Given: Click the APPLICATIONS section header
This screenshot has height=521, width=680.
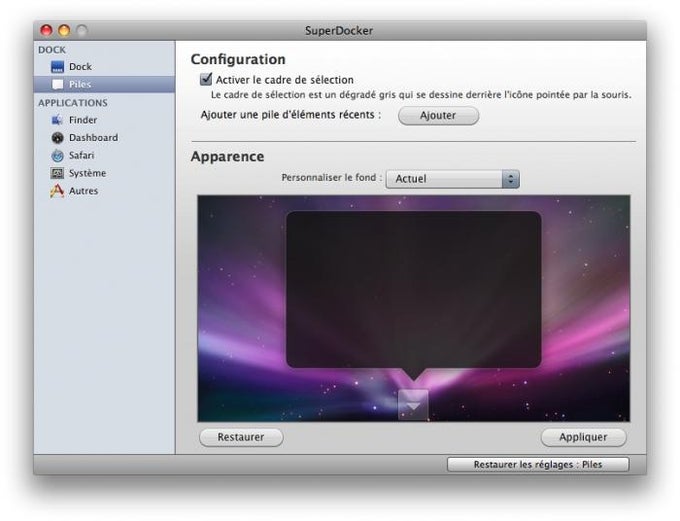Looking at the screenshot, I should tap(73, 103).
